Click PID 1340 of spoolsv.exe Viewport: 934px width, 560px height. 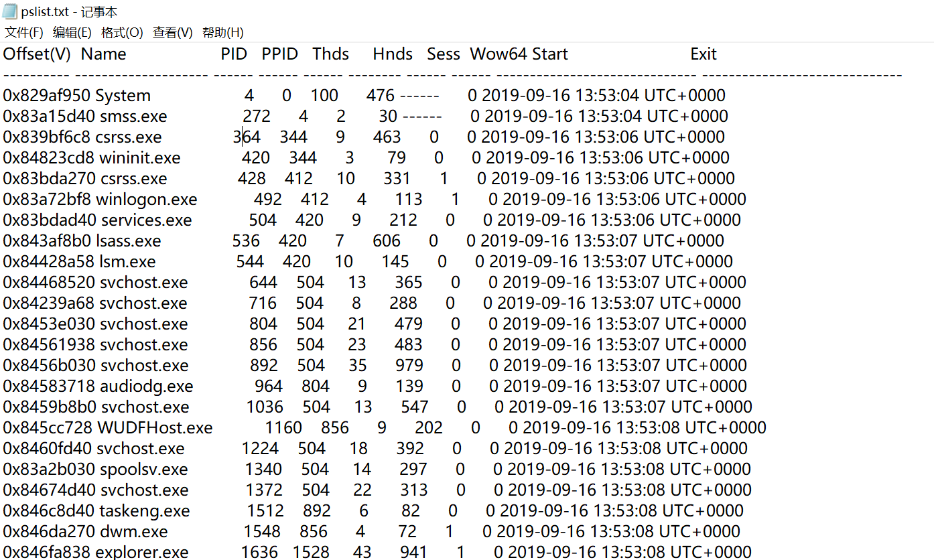[x=264, y=470]
